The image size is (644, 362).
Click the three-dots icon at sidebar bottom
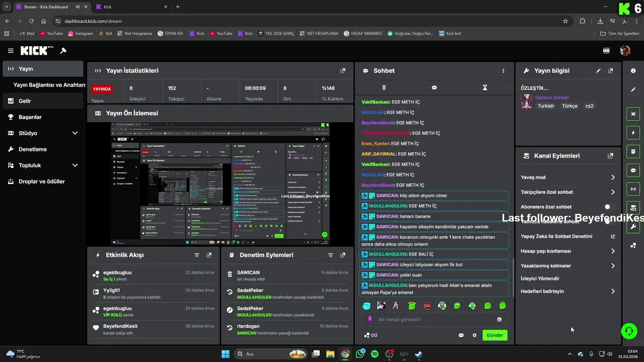coord(633,245)
